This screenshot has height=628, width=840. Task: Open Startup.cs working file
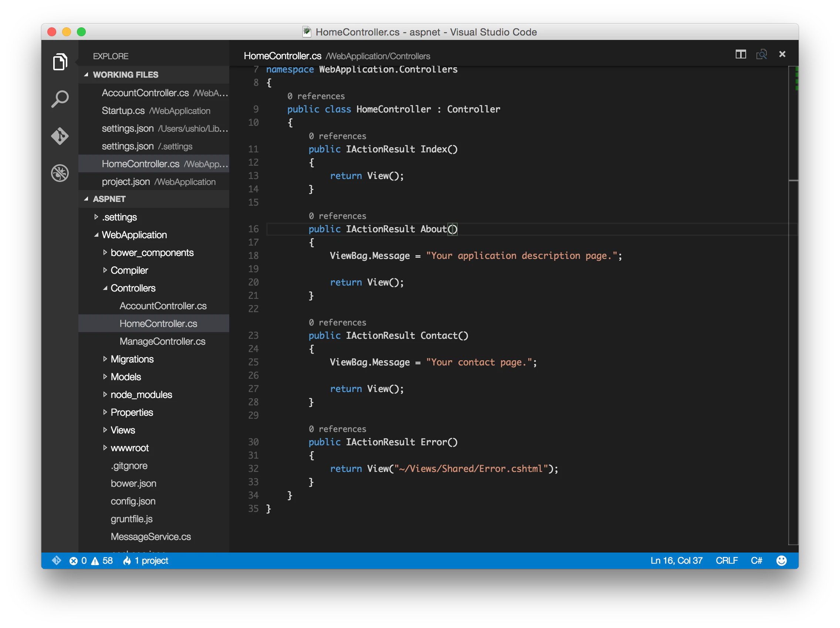pos(154,111)
